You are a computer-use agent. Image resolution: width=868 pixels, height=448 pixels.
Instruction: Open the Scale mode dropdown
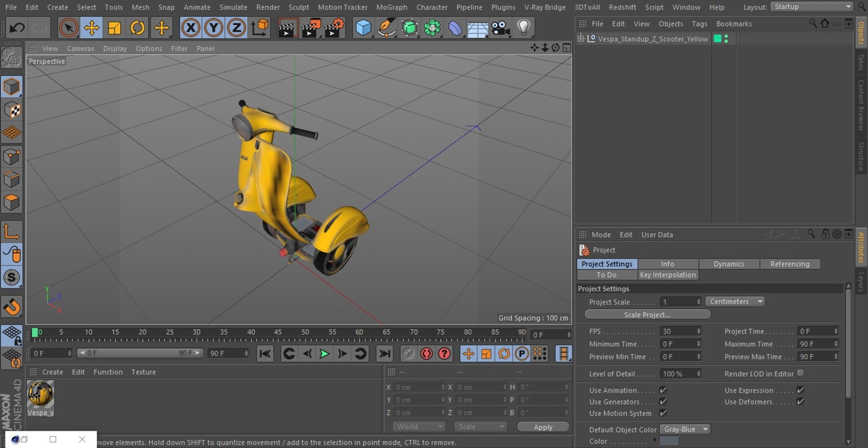point(481,427)
